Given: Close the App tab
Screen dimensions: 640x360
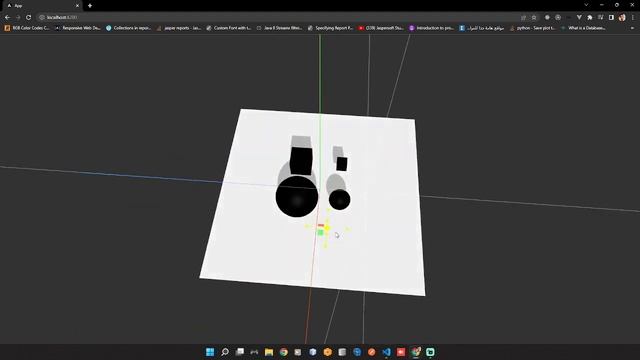Looking at the screenshot, I should (77, 6).
